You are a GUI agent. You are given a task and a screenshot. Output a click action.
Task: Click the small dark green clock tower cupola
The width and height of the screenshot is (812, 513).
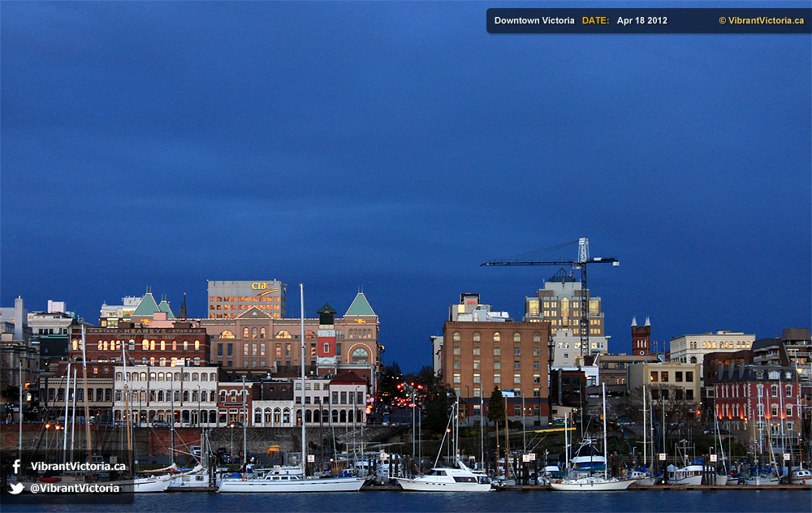point(326,312)
